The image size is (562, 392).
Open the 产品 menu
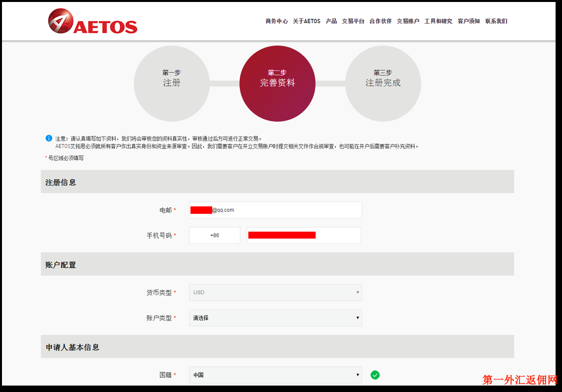[x=331, y=21]
